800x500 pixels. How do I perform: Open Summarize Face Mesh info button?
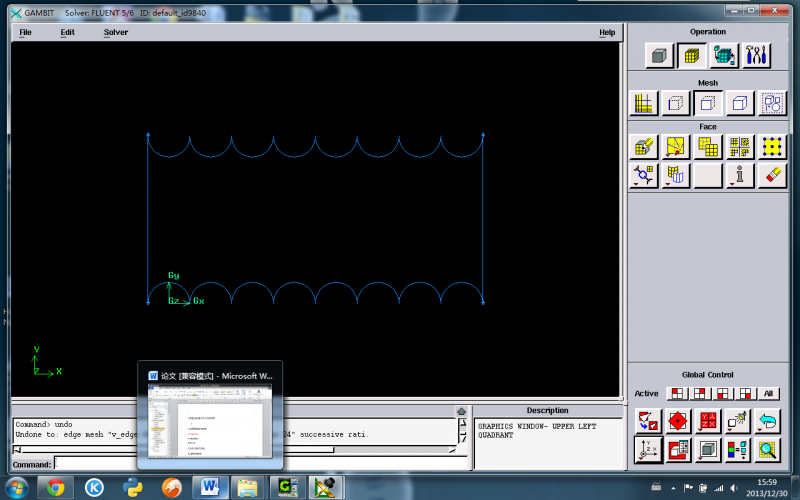tap(740, 176)
